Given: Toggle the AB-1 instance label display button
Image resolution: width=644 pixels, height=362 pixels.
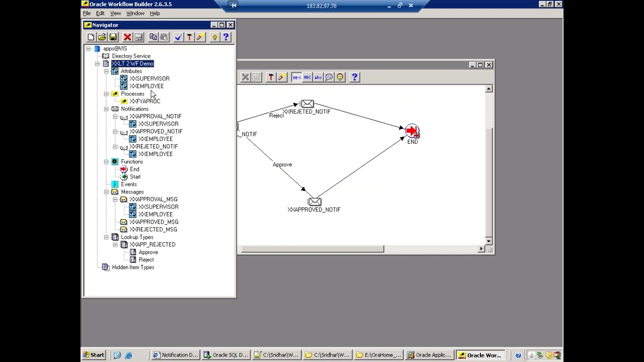Looking at the screenshot, I should pyautogui.click(x=296, y=77).
